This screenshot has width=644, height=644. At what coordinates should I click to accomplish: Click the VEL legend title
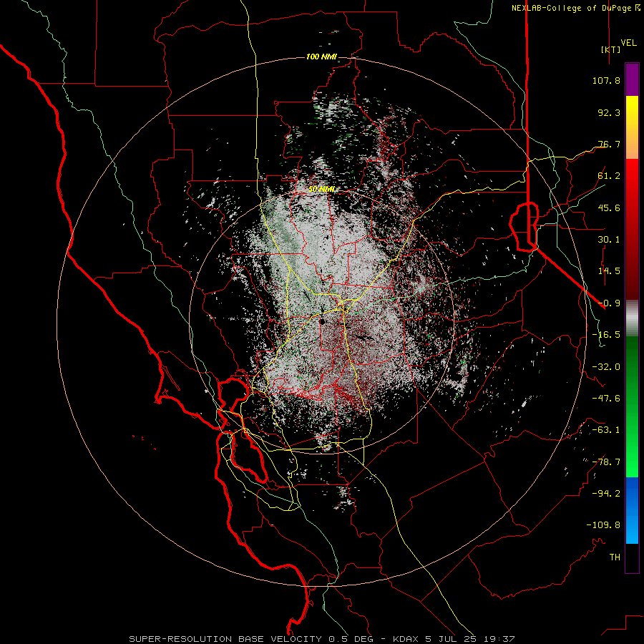click(628, 43)
